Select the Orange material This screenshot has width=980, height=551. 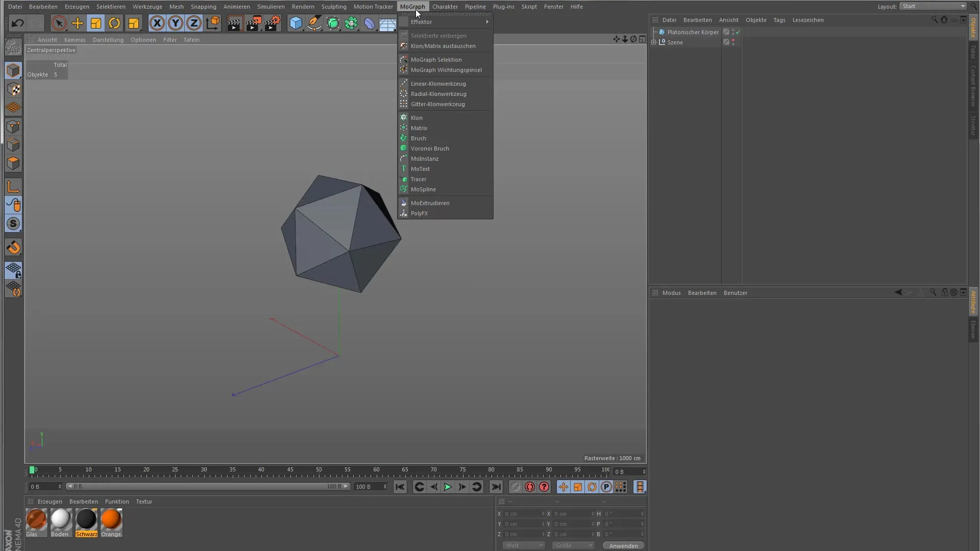[111, 522]
